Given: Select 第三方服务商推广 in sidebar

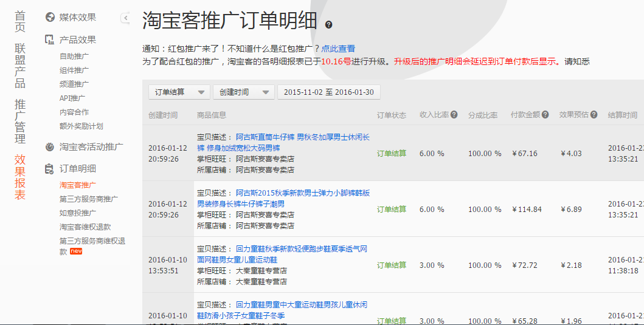Looking at the screenshot, I should (x=89, y=199).
